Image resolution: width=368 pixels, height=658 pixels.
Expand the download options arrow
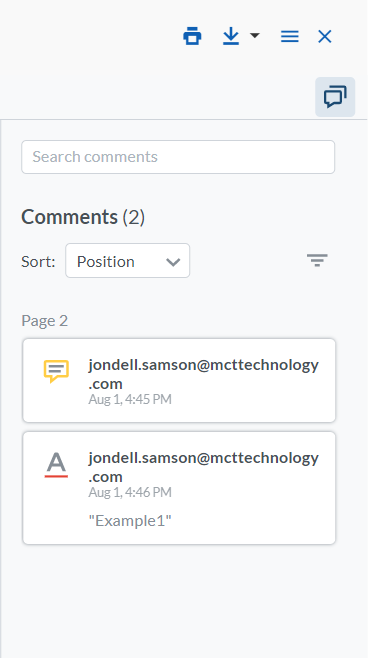pos(254,36)
